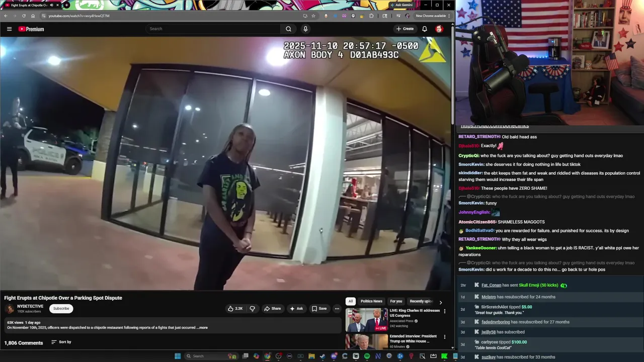Screen dimensions: 644x362
Task: Open YouTube notifications bell
Action: (425, 29)
